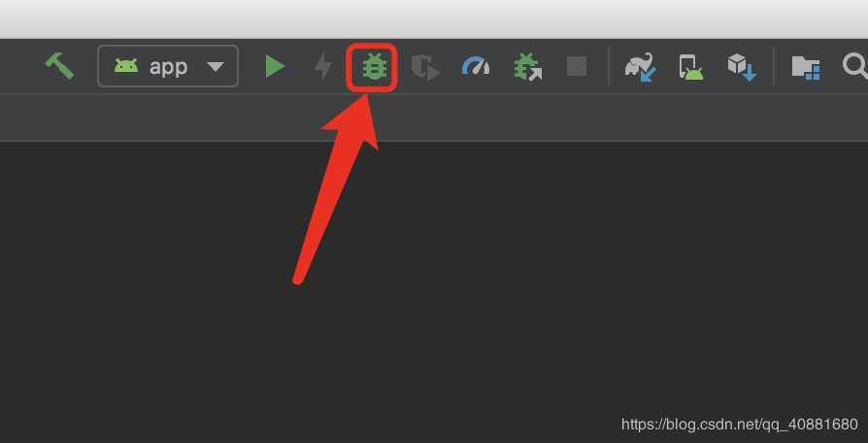The width and height of the screenshot is (868, 443).
Task: Start debugging with the highlighted bug icon
Action: coord(374,67)
